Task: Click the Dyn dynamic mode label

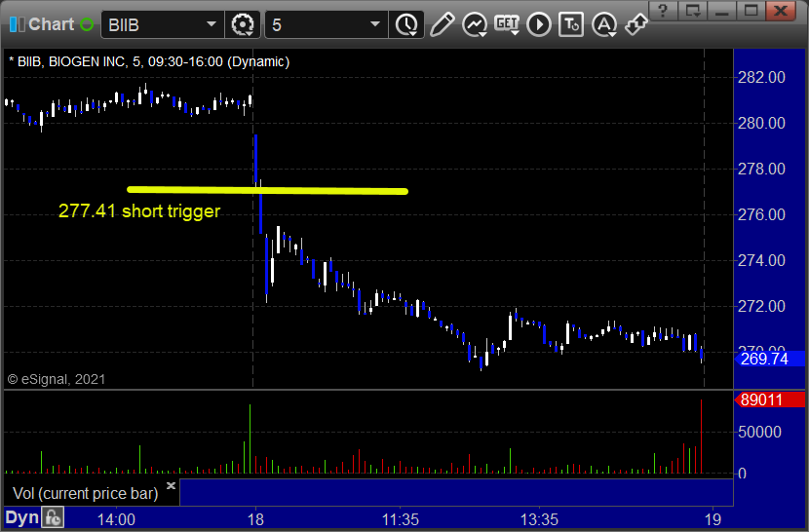Action: coord(21,517)
